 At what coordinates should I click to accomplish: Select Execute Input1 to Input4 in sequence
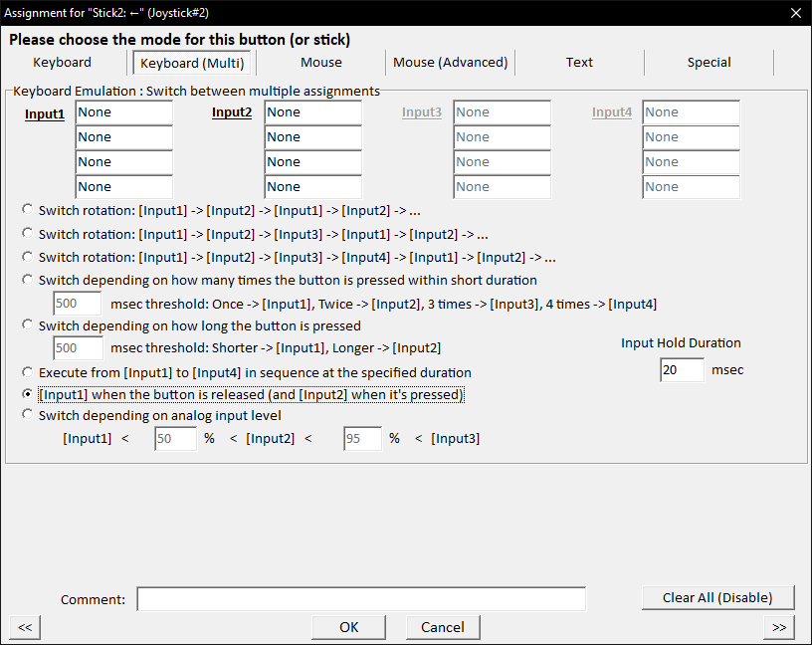tap(28, 372)
